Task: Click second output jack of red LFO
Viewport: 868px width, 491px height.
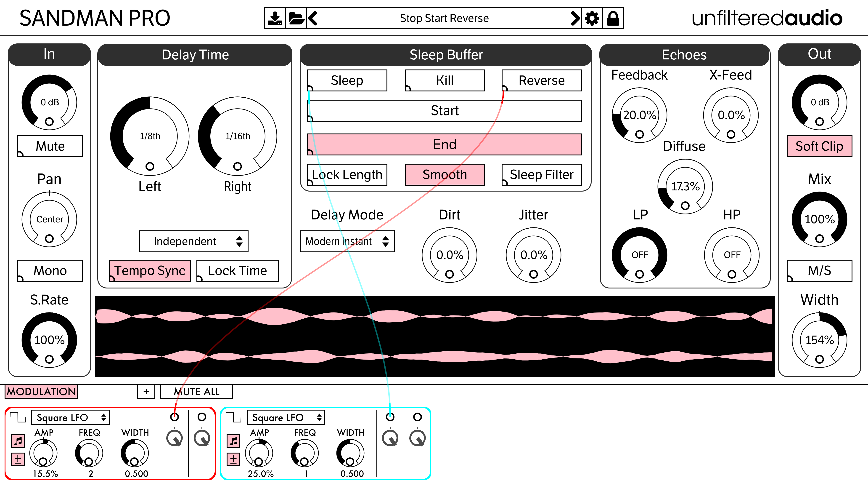Action: click(x=202, y=417)
